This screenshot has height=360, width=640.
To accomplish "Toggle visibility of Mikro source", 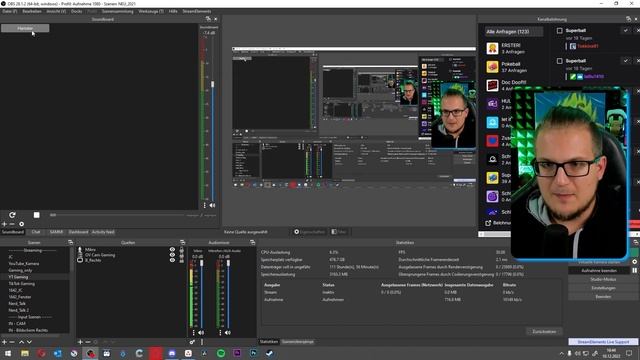I will tap(172, 249).
